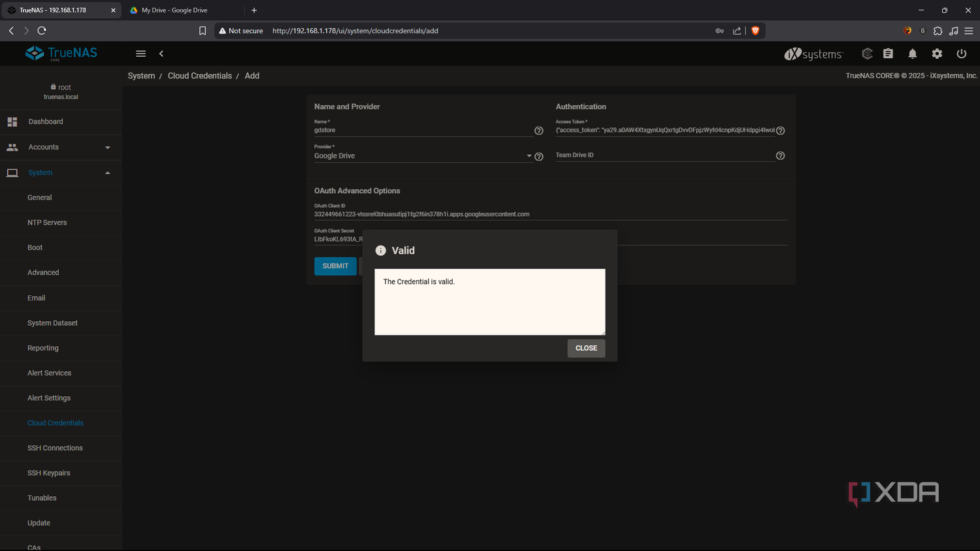Screen dimensions: 980x551
Task: Switch to the My Drive - Google Drive tab
Action: tap(174, 10)
